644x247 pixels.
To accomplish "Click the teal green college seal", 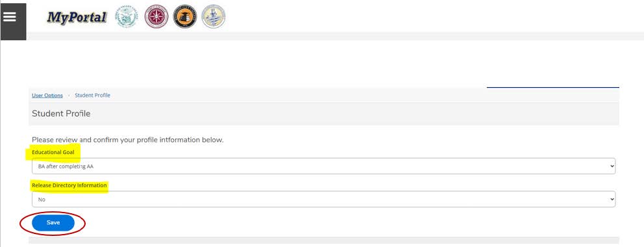I will point(127,17).
